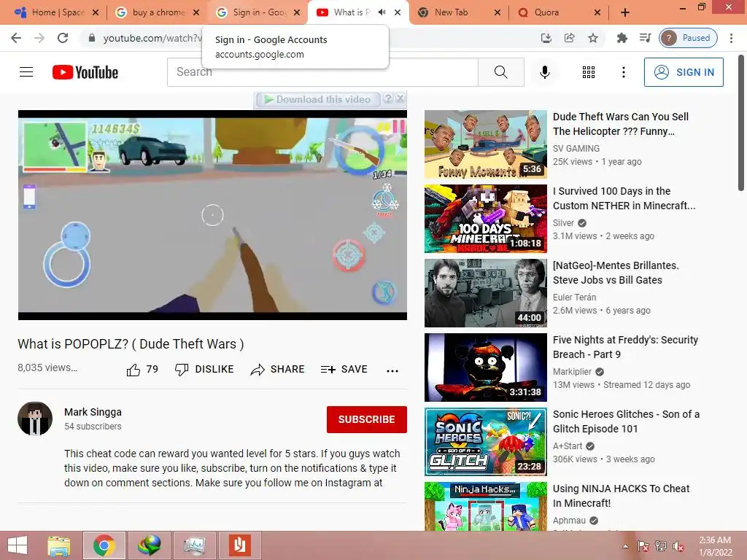This screenshot has width=747, height=560.
Task: Open help for the download bar
Action: tap(388, 98)
